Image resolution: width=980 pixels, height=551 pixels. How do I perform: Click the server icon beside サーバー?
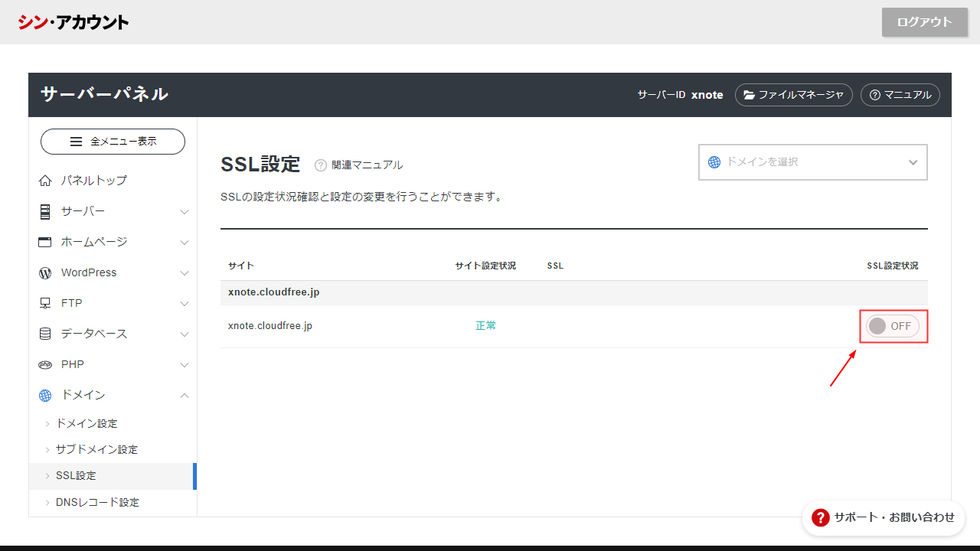click(x=45, y=211)
